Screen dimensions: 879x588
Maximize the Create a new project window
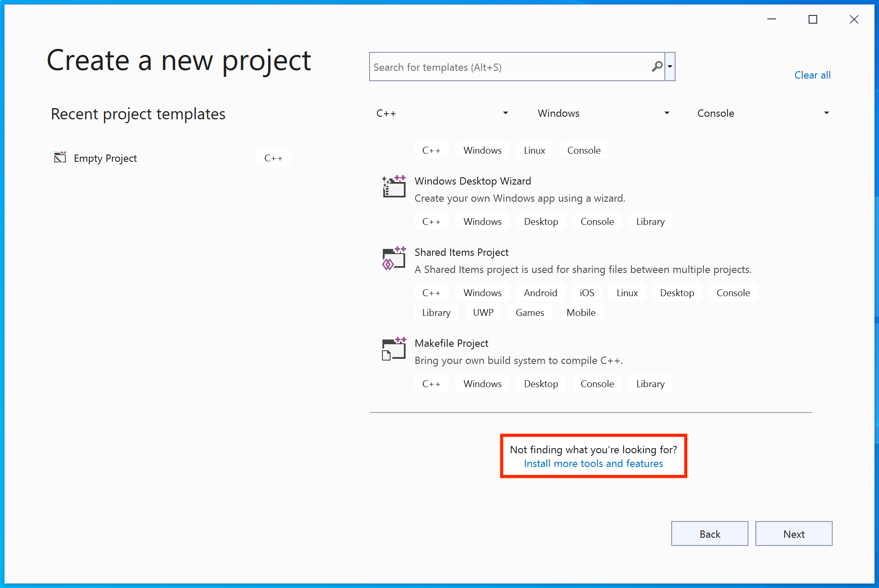(x=812, y=19)
